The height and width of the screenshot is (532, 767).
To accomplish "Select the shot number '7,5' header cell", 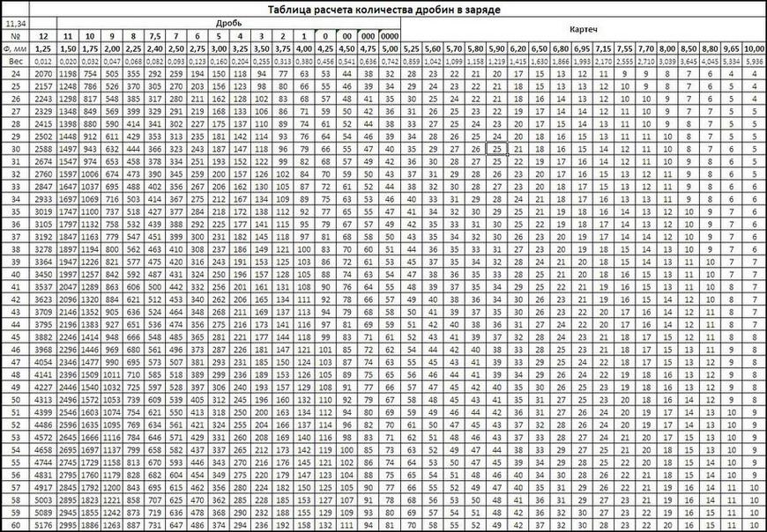I will pos(155,35).
